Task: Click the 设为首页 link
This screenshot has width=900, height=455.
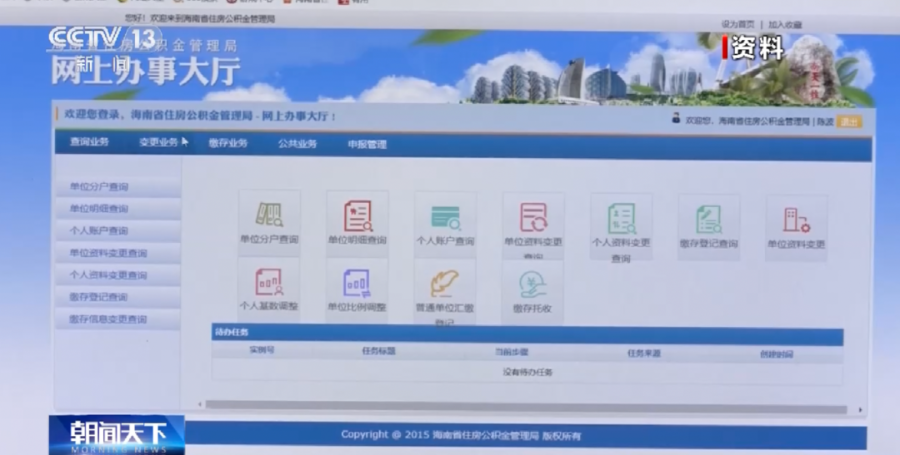Action: click(738, 24)
